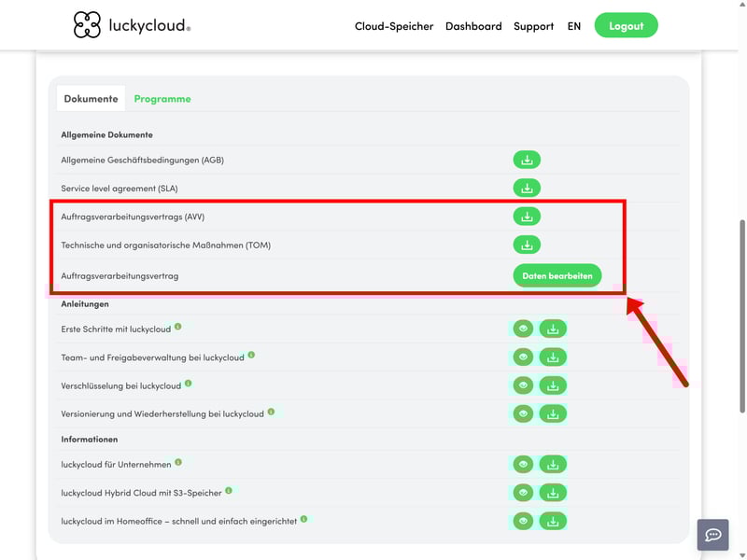The image size is (747, 560).
Task: Click 'Technische und organisatorische Maßnahmen (TOM)' text
Action: point(166,245)
